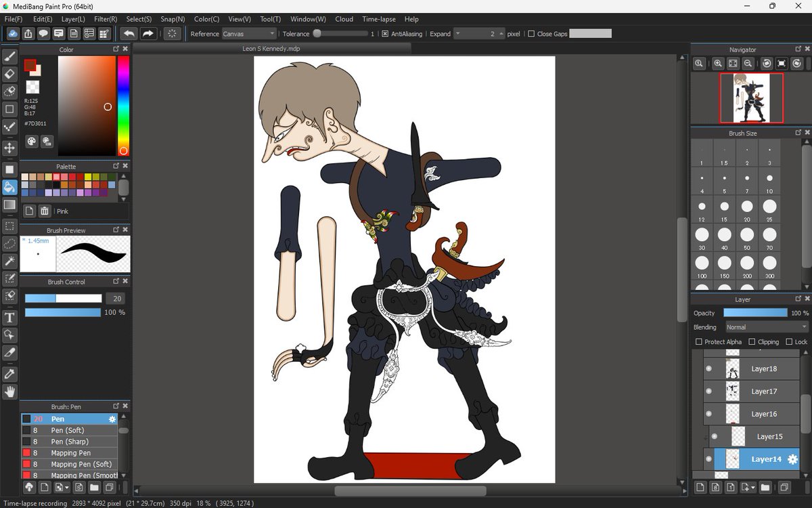Hide Layer17 with its visibility dot

coord(708,391)
